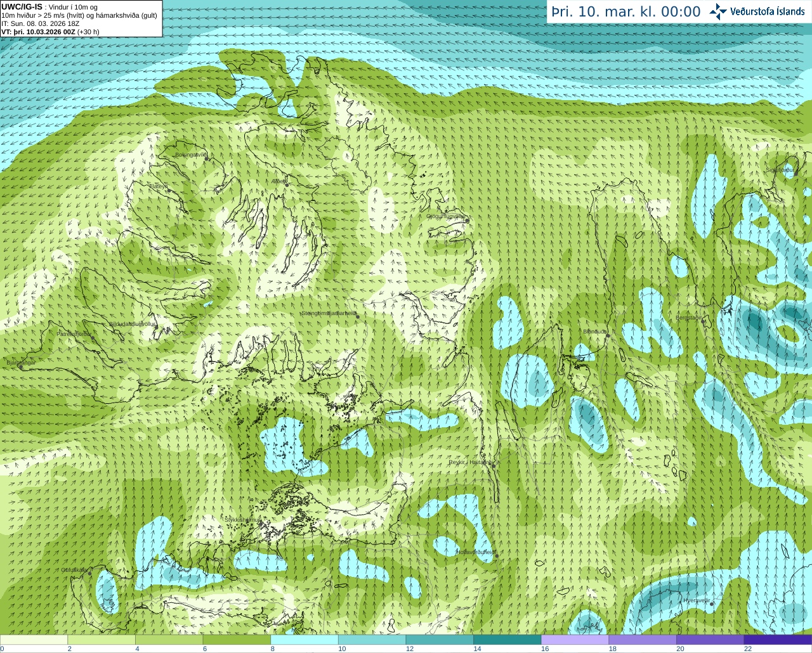812x653 pixels.
Task: Select the Patreksfjörður station label
Action: pyautogui.click(x=74, y=333)
